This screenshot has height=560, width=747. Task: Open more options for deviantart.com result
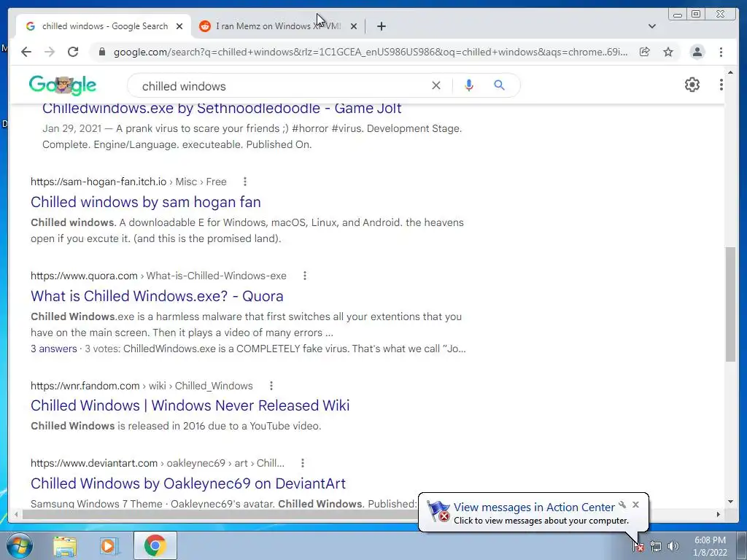tap(303, 463)
